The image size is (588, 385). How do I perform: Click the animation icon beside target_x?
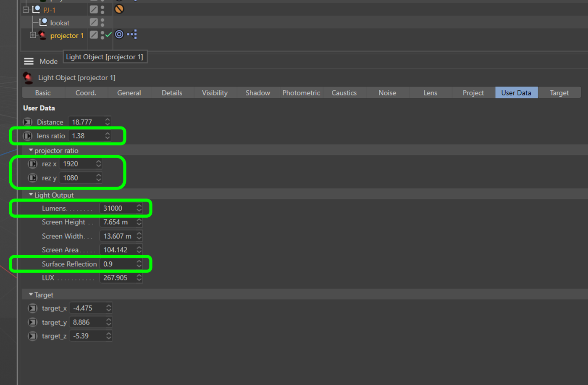tap(32, 308)
